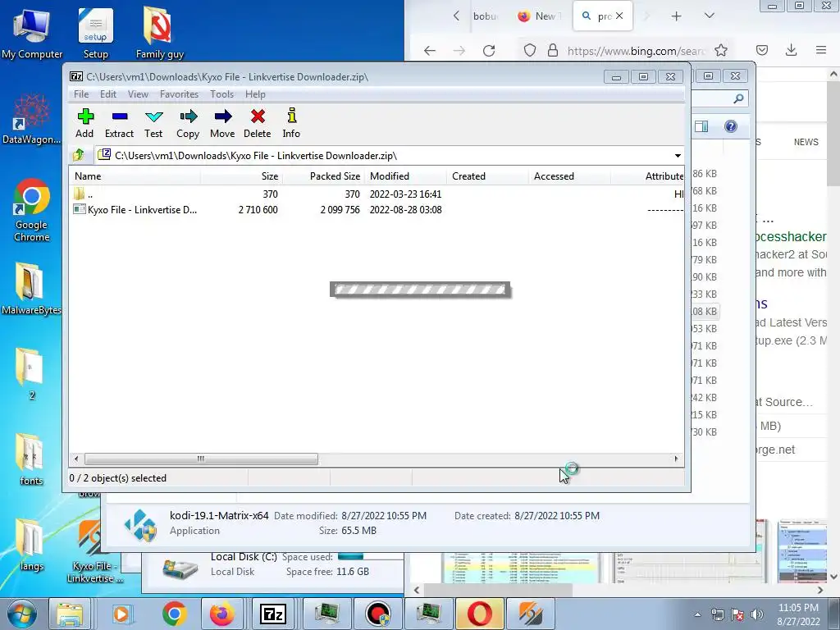Click the 2022-08-28 03:08 modified date
The width and height of the screenshot is (840, 630).
point(405,209)
